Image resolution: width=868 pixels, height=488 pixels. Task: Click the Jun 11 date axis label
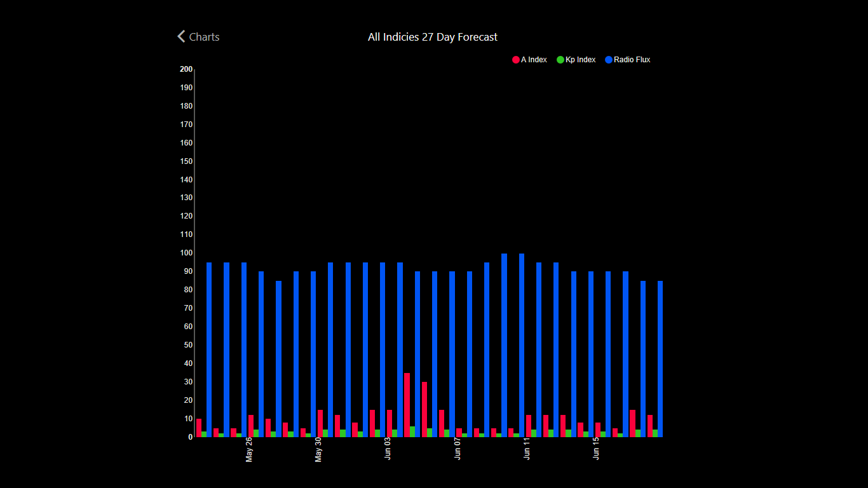(527, 449)
